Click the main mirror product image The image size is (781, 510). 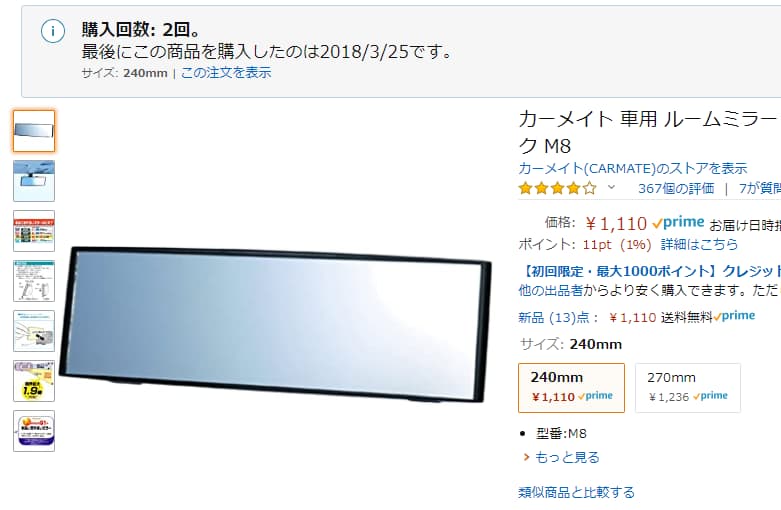click(x=275, y=324)
